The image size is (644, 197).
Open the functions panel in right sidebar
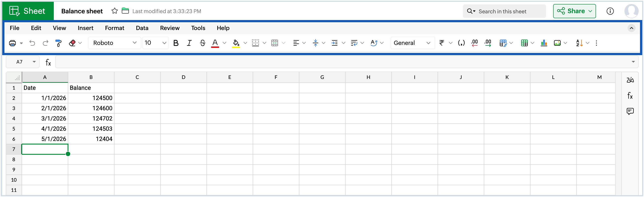tap(630, 96)
